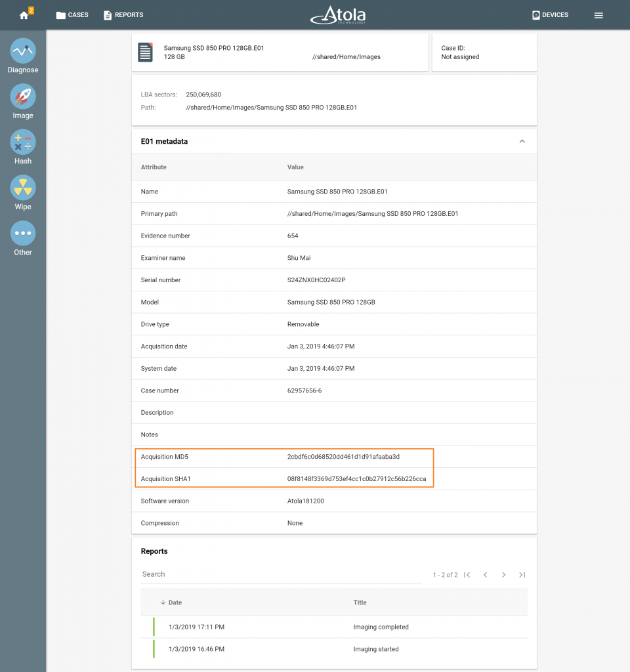Viewport: 630px width, 672px height.
Task: Open the Imaging started report
Action: (x=334, y=649)
